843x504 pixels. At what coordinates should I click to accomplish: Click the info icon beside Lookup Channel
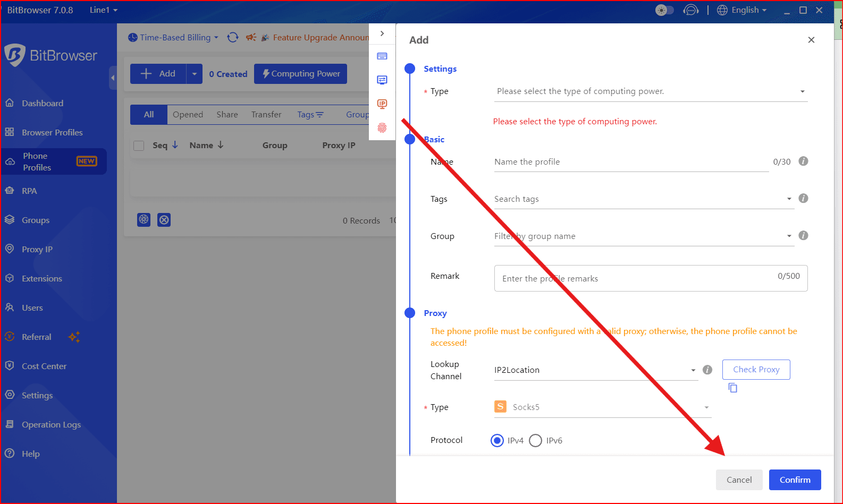tap(707, 370)
